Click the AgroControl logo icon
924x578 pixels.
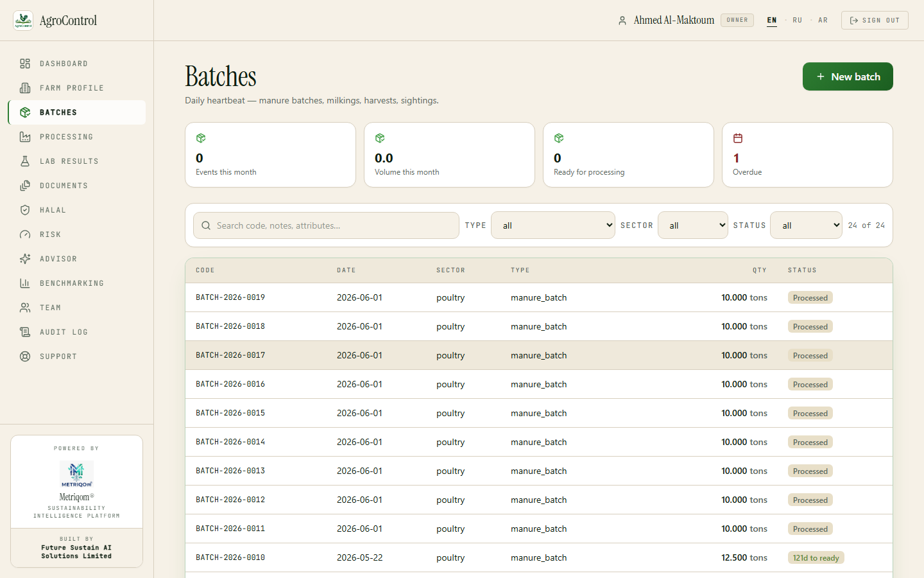pos(23,21)
